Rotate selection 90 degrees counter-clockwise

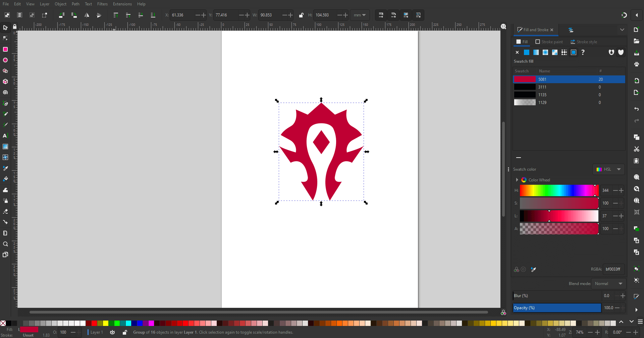[62, 15]
